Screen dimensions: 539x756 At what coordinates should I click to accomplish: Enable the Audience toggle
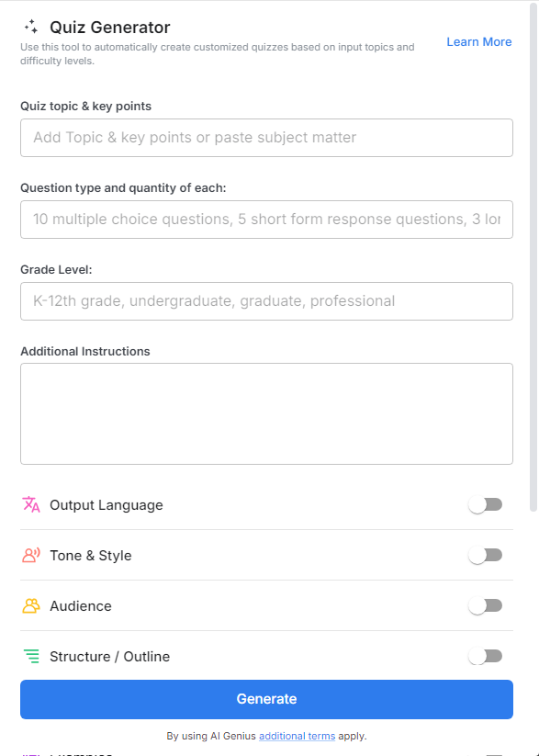pos(485,605)
